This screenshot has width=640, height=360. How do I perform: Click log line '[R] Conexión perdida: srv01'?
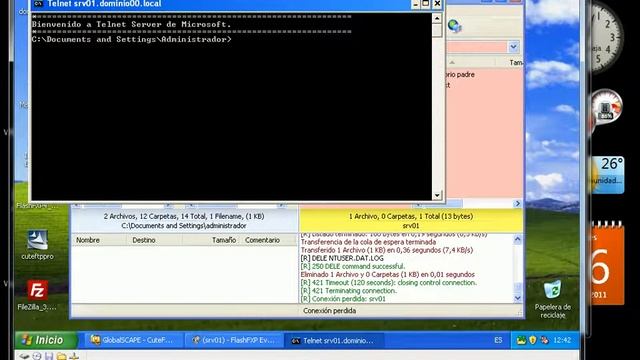[x=343, y=299]
